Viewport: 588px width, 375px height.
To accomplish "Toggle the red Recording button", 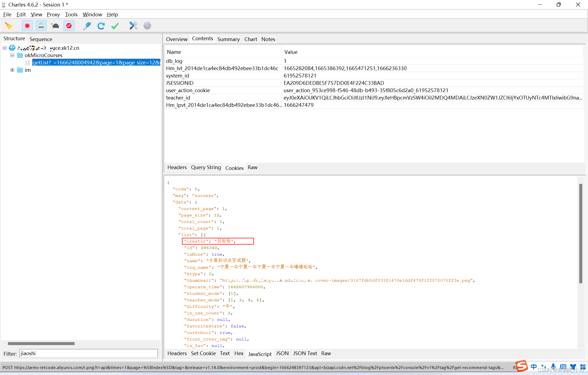I will pos(27,26).
